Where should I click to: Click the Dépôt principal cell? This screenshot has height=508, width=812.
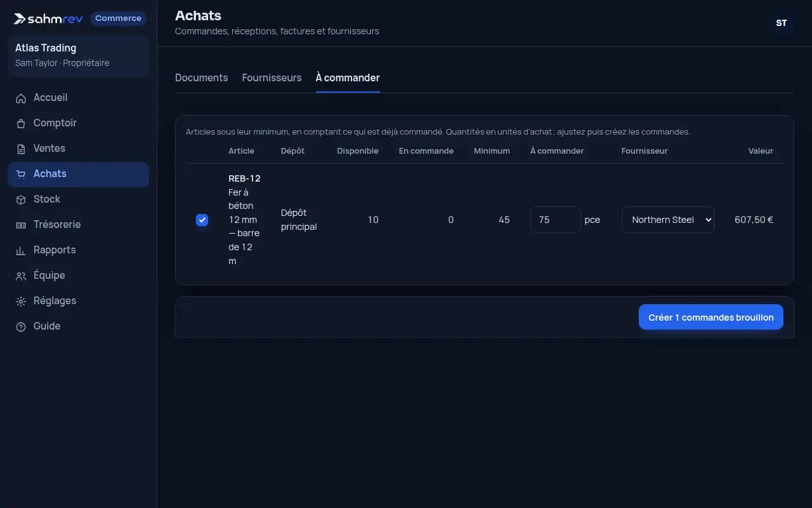[x=299, y=220]
